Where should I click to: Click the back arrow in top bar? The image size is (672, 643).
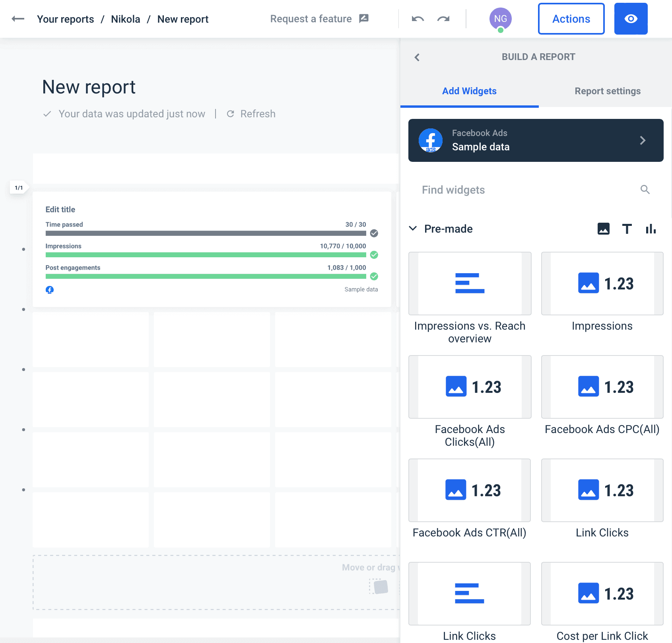tap(18, 19)
